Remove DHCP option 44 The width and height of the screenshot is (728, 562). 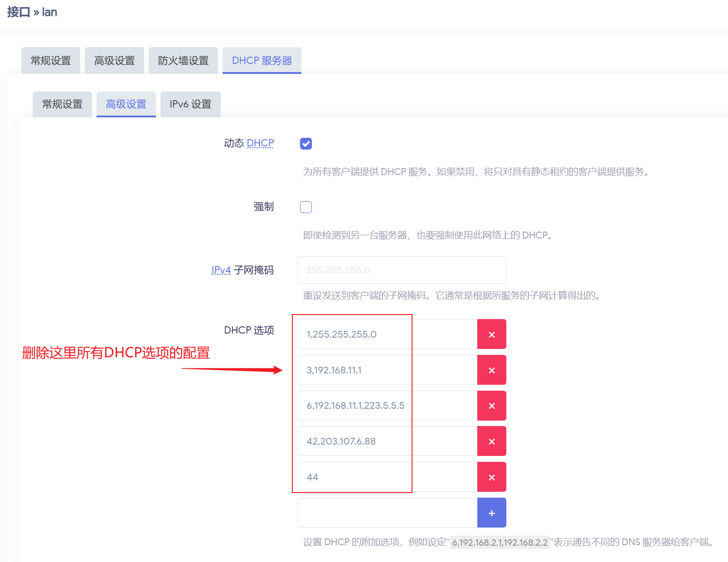pos(491,477)
